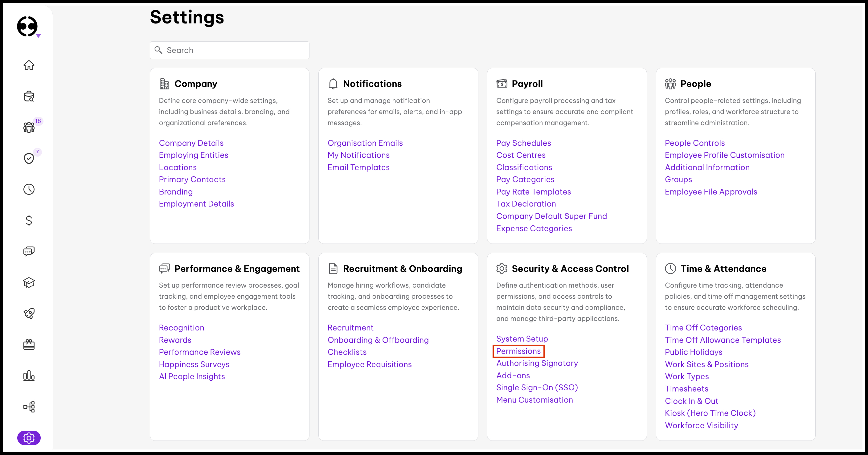The image size is (868, 455).
Task: Click the Settings search field
Action: [x=229, y=50]
